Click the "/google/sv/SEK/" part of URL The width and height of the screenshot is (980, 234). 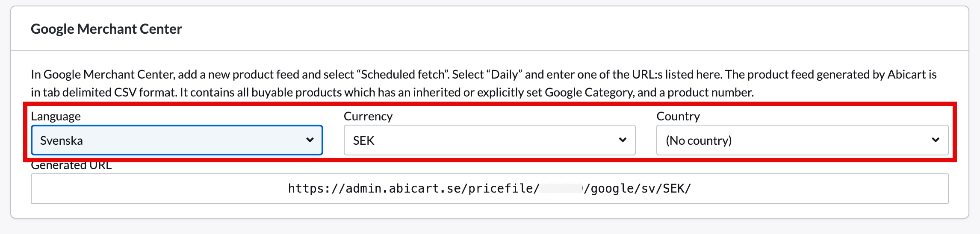coord(638,189)
